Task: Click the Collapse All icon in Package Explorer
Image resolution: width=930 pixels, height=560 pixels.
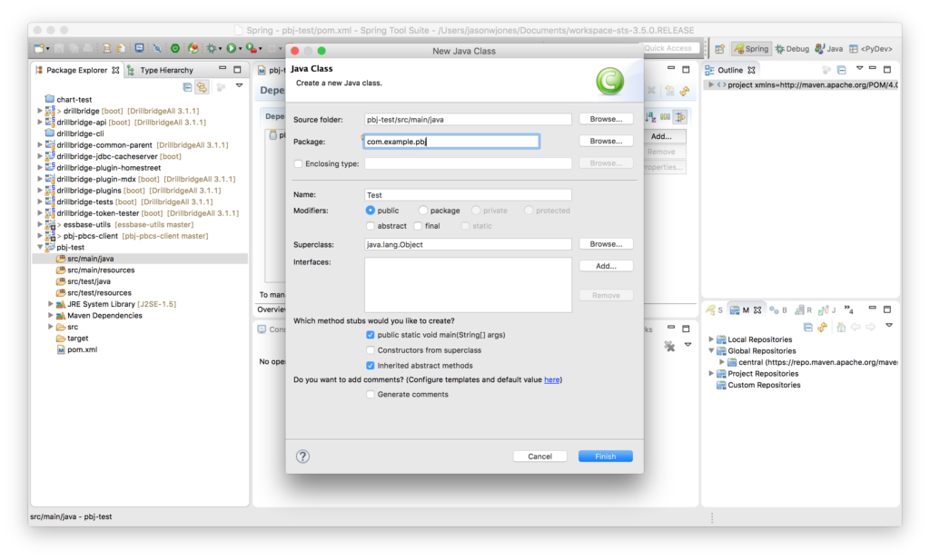Action: pyautogui.click(x=187, y=86)
